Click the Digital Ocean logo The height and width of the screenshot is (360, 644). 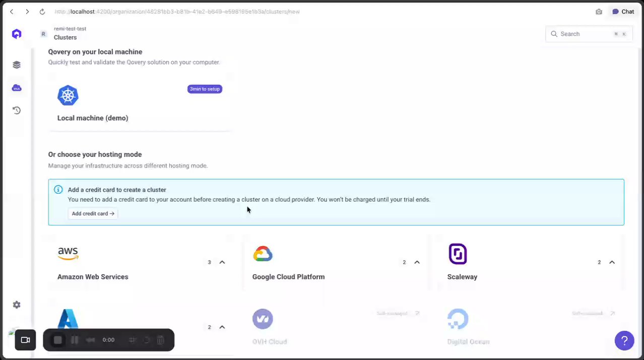coord(458,319)
